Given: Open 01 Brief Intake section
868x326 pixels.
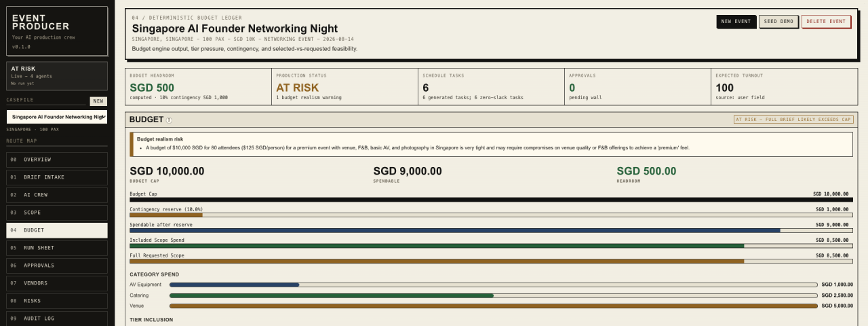Looking at the screenshot, I should (57, 177).
